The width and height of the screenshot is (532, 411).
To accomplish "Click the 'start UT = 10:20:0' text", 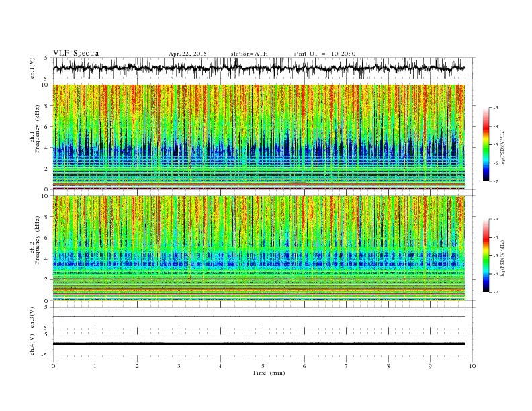I will (x=324, y=54).
